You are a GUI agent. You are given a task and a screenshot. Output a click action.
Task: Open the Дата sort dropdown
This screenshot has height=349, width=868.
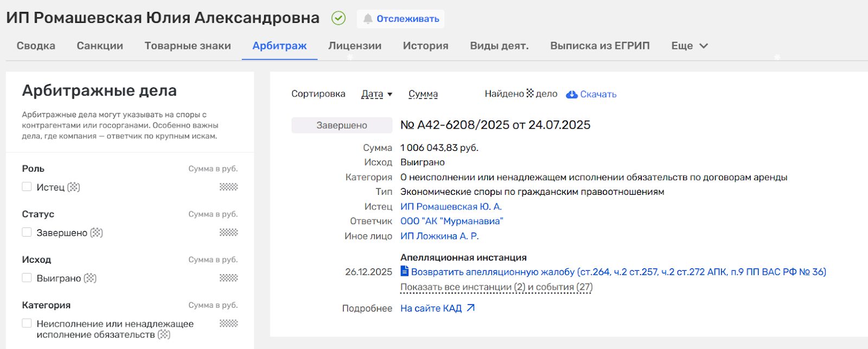pos(376,94)
